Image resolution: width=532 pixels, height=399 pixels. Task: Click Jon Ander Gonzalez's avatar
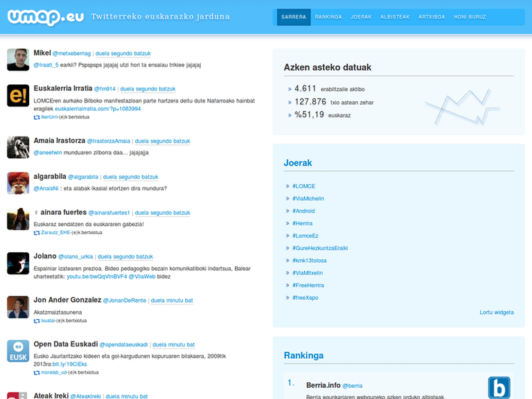[x=18, y=307]
